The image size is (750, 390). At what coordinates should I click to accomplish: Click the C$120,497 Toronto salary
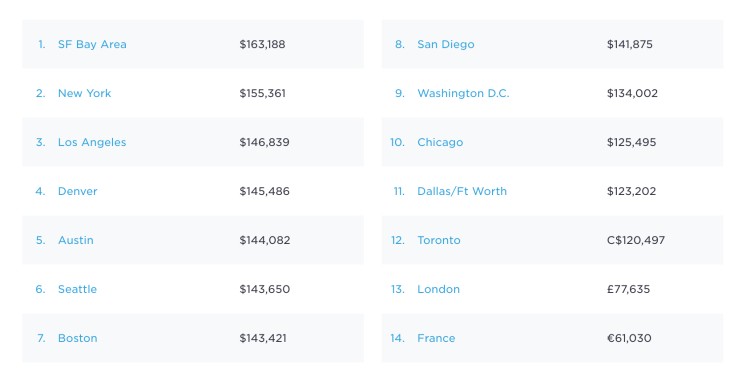(x=636, y=240)
